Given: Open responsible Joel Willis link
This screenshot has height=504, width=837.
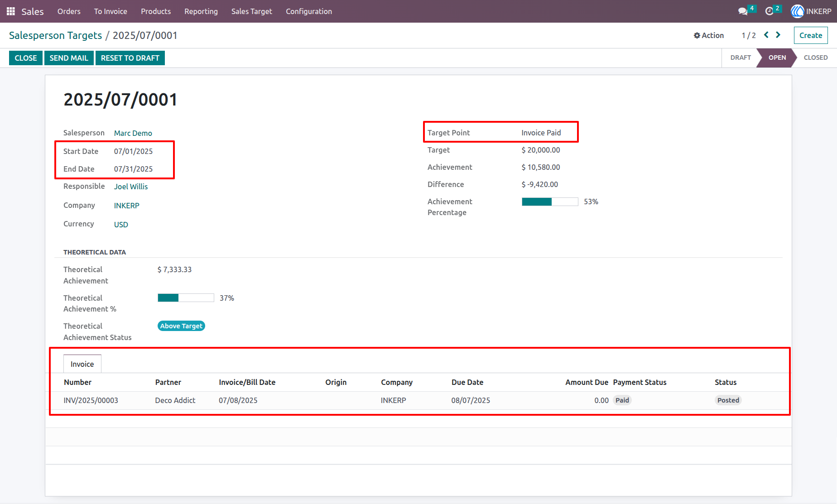Looking at the screenshot, I should tap(131, 187).
